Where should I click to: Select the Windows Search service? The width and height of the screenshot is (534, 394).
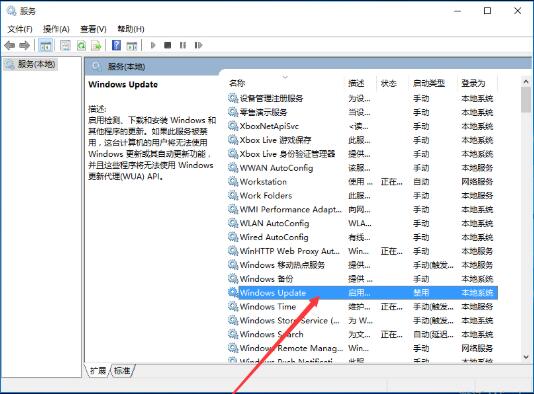click(362, 334)
